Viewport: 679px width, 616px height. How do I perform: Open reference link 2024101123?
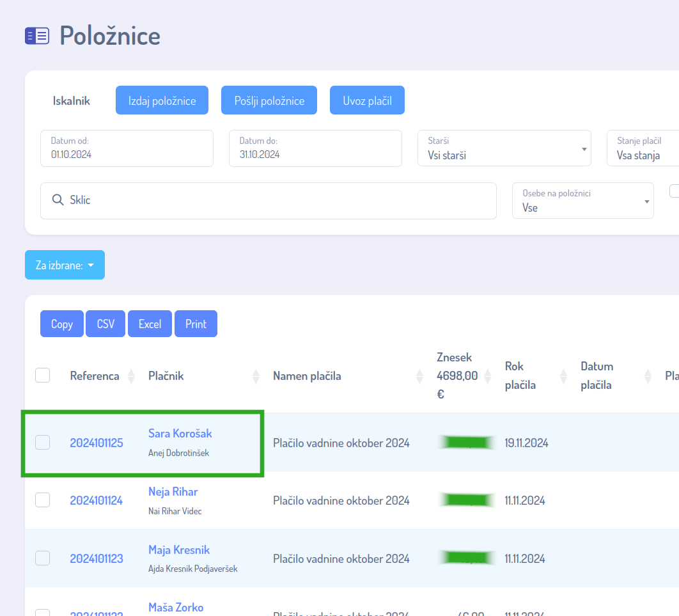(x=96, y=558)
